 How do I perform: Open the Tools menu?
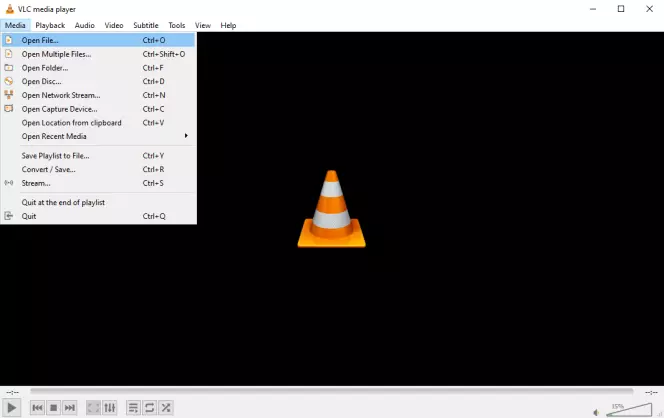click(176, 25)
